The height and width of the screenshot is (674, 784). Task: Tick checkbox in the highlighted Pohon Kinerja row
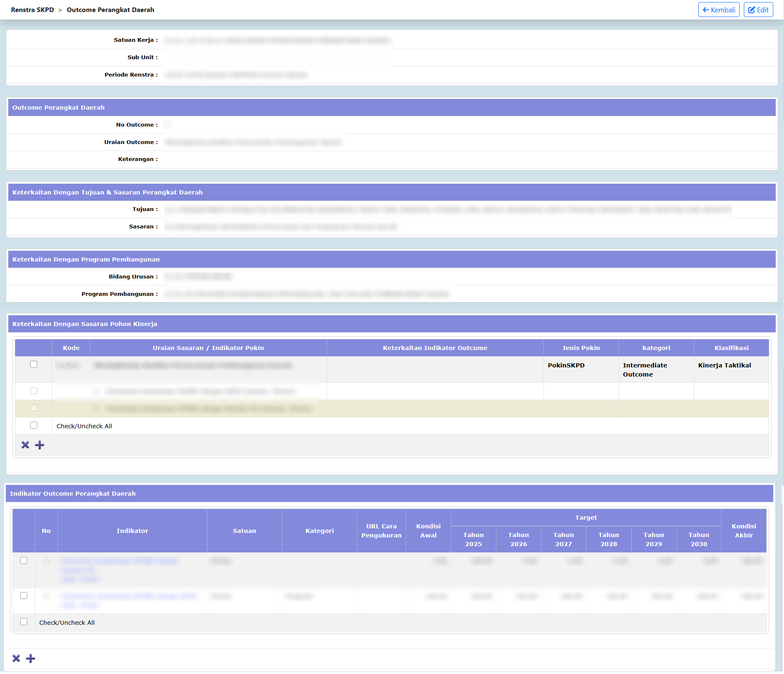click(34, 408)
